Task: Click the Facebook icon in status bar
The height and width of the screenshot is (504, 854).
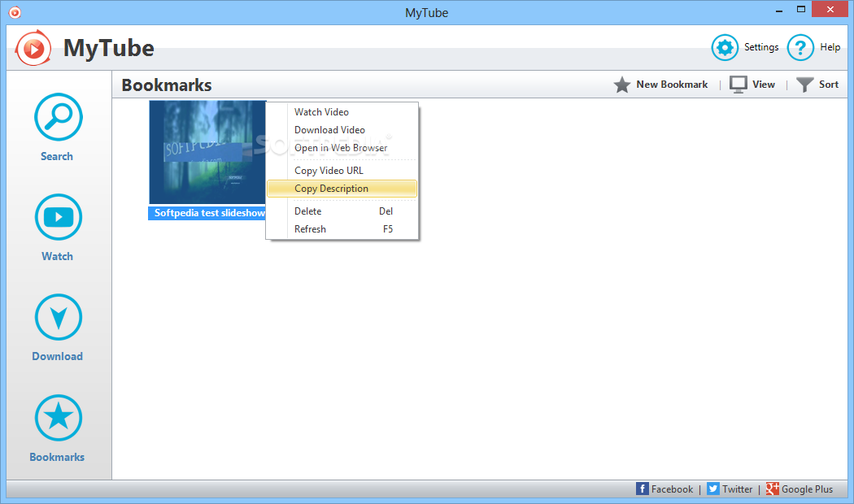Action: coord(643,489)
